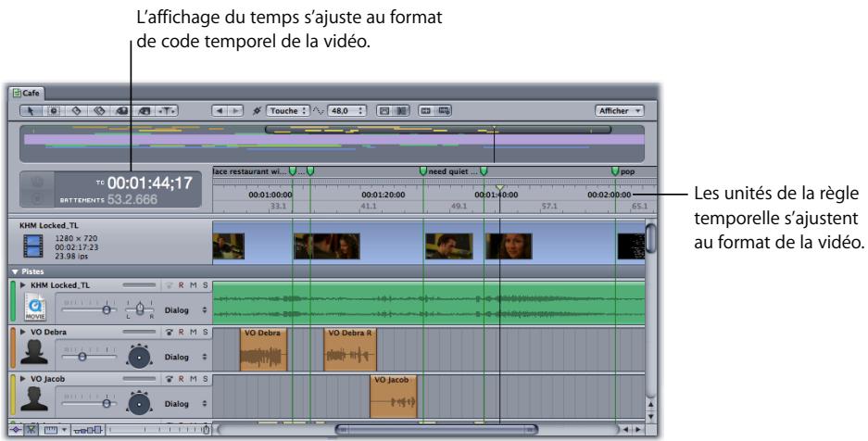
Task: Click the horizontal scrollbar thumb at bottom
Action: [x=436, y=429]
